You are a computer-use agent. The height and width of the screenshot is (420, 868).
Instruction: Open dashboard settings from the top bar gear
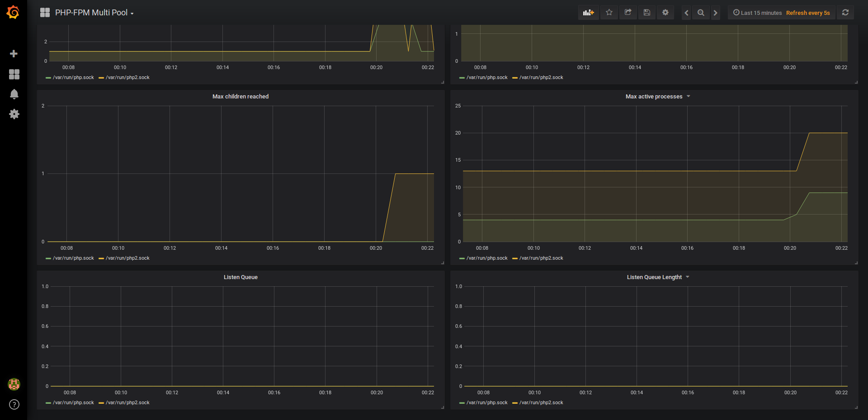coord(665,13)
